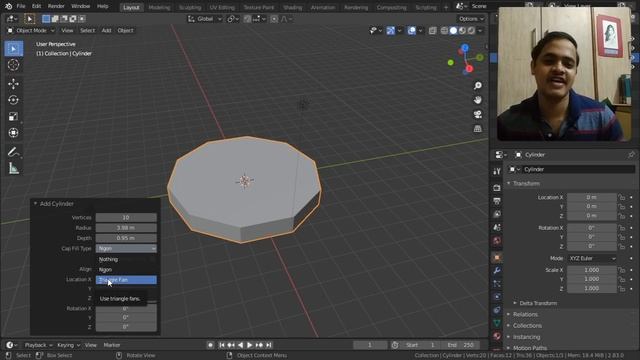Click the play animation button

[250, 345]
